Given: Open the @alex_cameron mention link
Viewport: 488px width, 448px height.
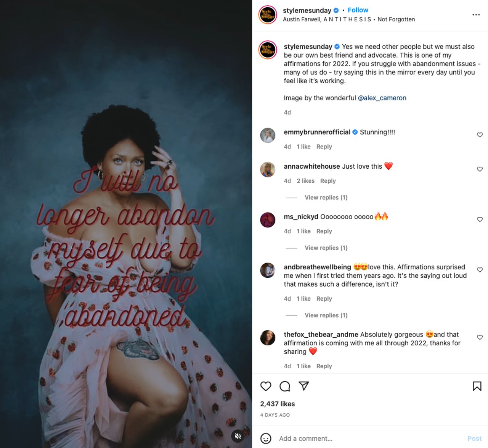Looking at the screenshot, I should 382,98.
